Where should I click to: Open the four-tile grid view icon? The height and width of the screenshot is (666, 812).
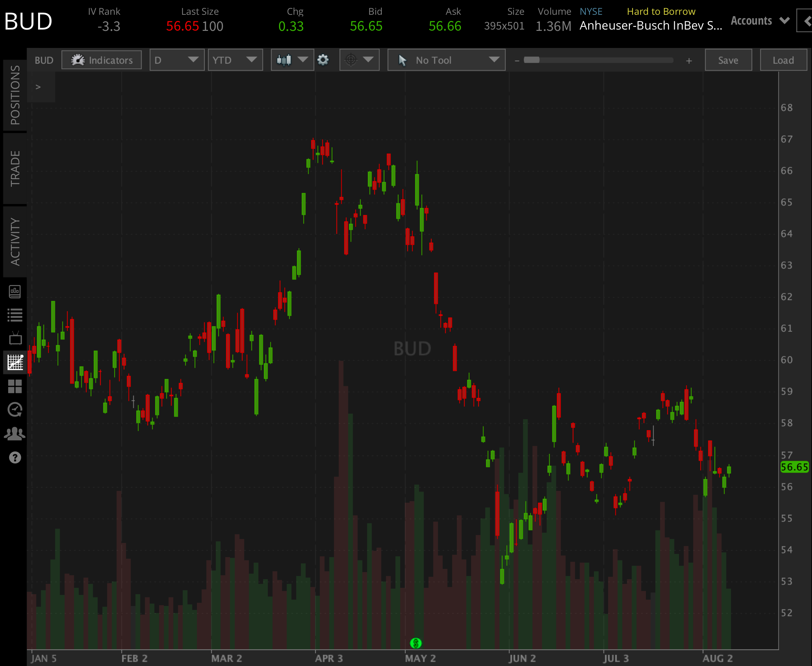(15, 386)
